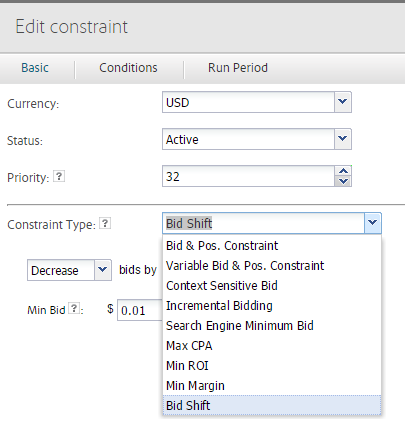This screenshot has height=427, width=405.
Task: Choose Variable Bid & Pos. Constraint option
Action: click(x=272, y=266)
